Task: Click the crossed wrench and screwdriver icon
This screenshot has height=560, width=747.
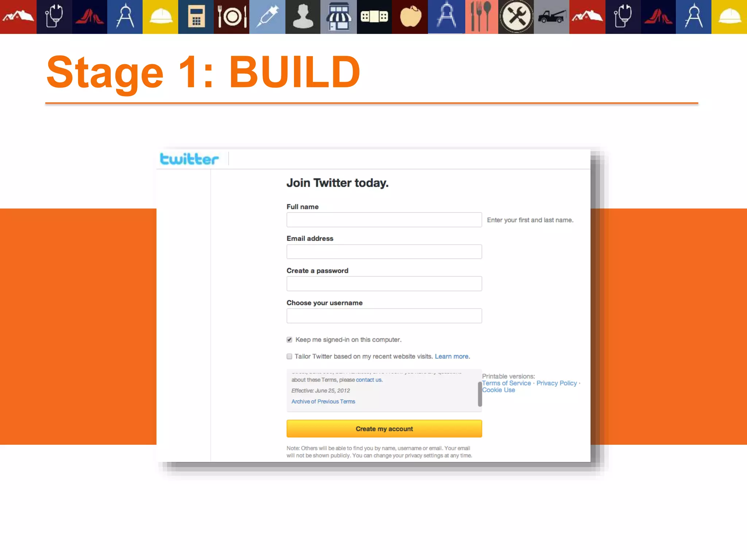Action: (516, 17)
